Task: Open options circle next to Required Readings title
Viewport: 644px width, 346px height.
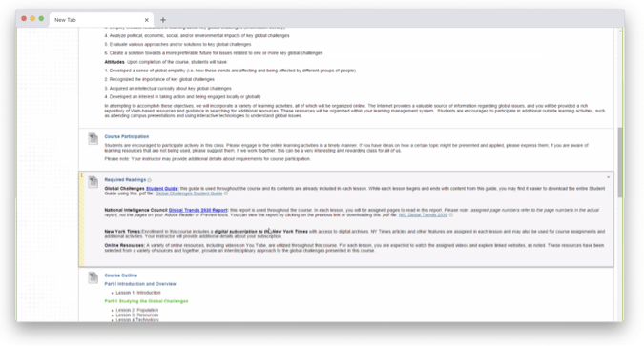Action: coord(150,180)
